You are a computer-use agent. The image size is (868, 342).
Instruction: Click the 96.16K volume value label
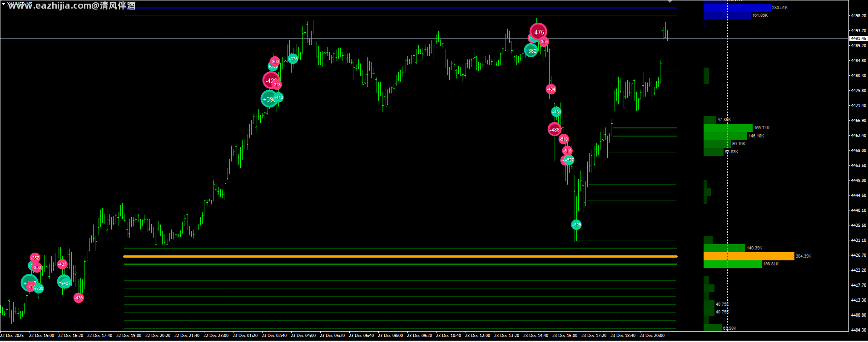click(739, 144)
